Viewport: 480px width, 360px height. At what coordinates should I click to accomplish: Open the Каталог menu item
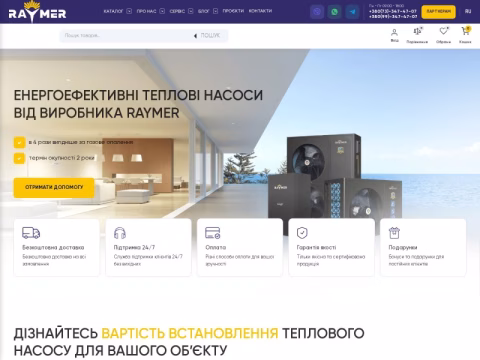(114, 11)
